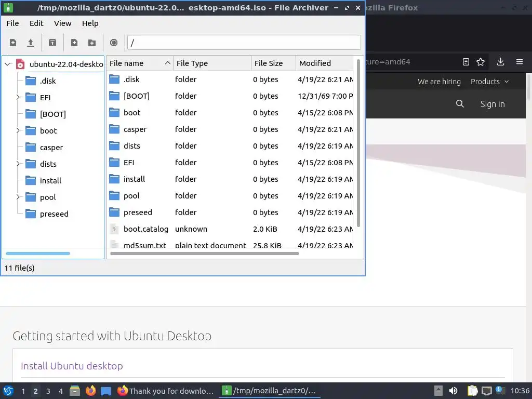
Task: Open the Firefox hamburger menu
Action: click(520, 62)
